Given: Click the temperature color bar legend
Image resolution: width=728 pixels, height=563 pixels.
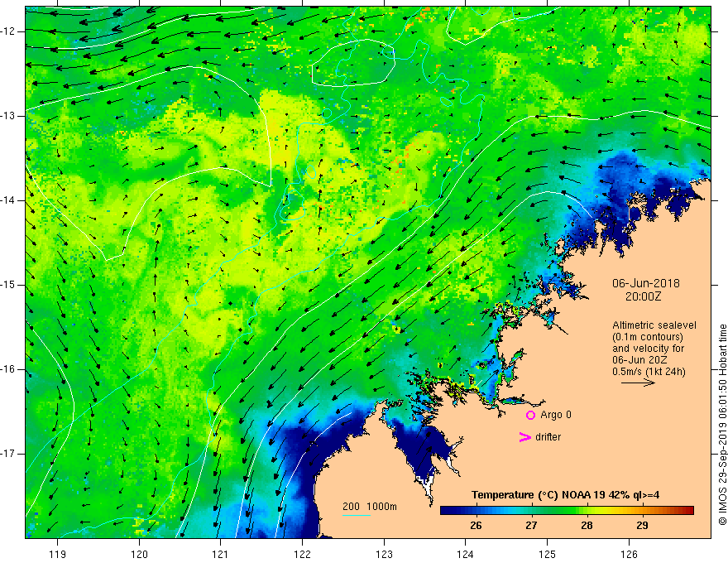Looking at the screenshot, I should [567, 511].
